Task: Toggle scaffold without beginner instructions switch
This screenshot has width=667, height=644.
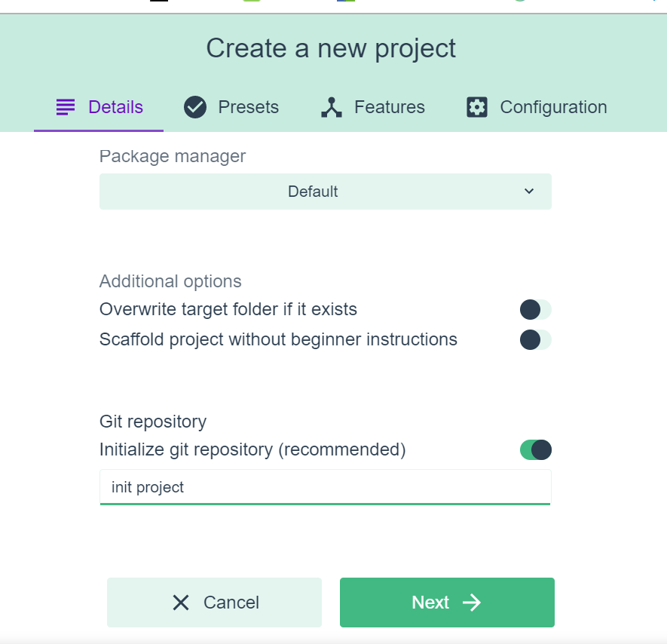Action: [x=535, y=340]
